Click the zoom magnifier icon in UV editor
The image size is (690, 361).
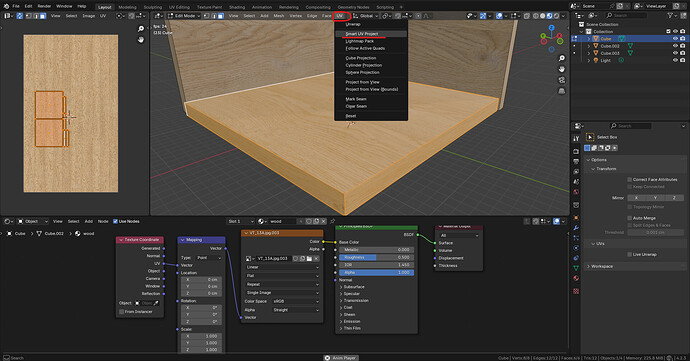141,29
